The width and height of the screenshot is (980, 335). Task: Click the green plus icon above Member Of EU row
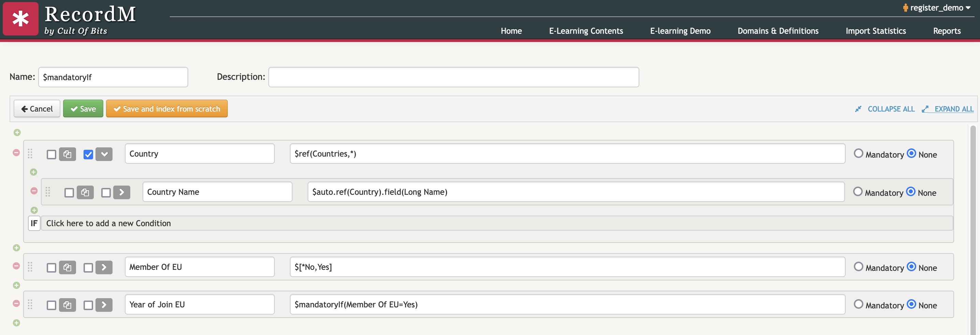point(16,248)
